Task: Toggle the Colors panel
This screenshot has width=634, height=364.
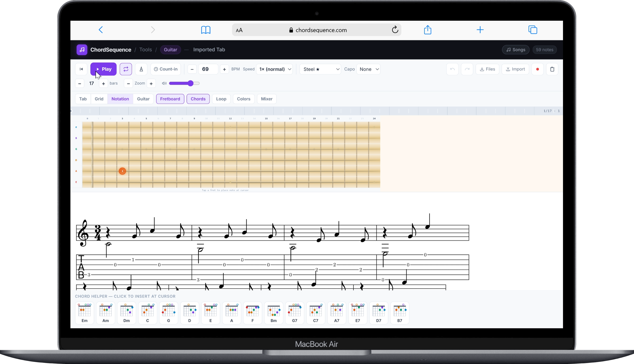Action: [x=244, y=99]
